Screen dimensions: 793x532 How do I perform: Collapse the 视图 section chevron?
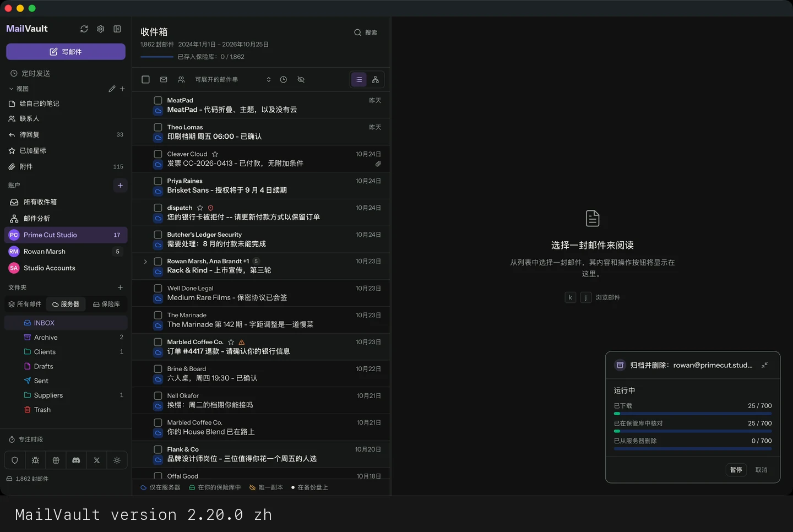[12, 89]
